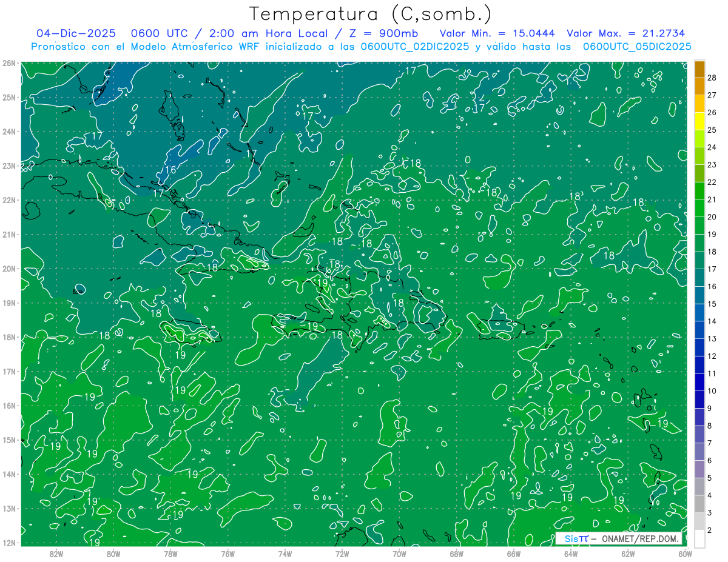The height and width of the screenshot is (562, 728).
Task: Click "Valor Min. = 15.0444"
Action: point(497,33)
